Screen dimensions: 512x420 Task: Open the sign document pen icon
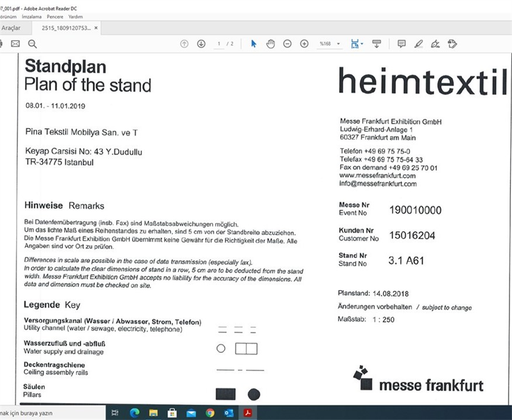coord(435,44)
